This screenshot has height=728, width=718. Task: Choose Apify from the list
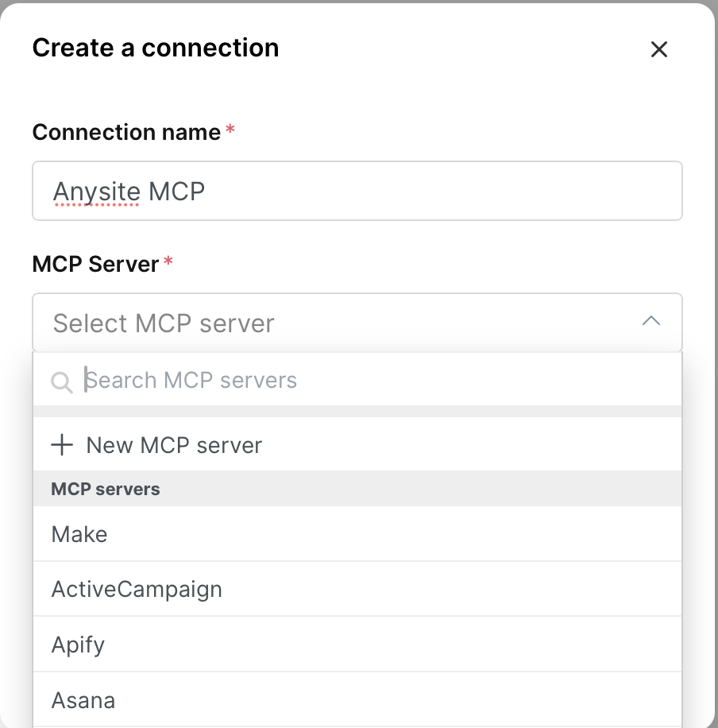click(78, 645)
